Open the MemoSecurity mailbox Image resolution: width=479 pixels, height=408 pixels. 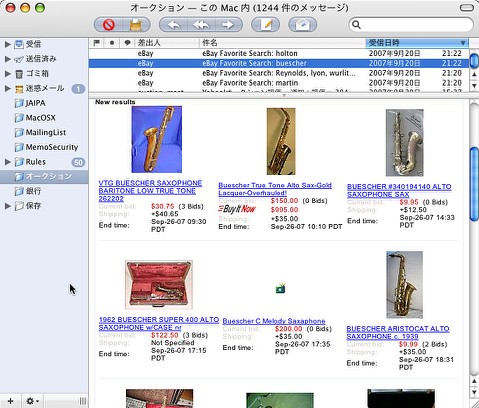[x=46, y=147]
